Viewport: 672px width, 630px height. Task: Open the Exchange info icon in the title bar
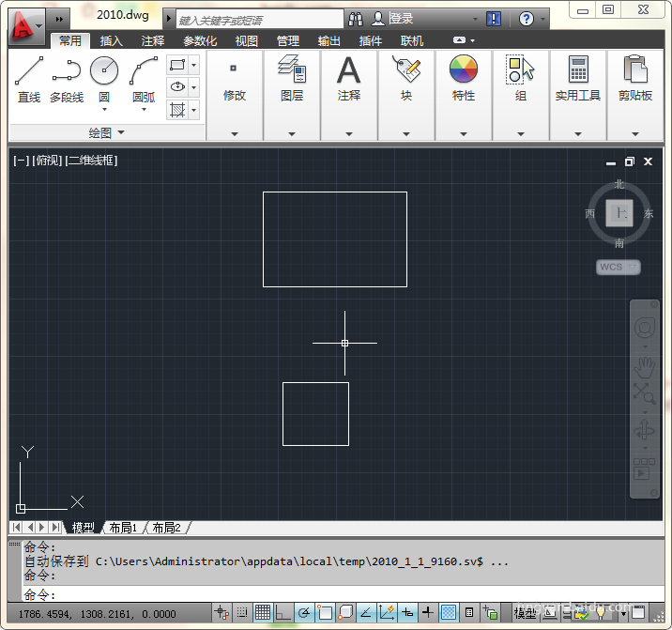pos(494,19)
